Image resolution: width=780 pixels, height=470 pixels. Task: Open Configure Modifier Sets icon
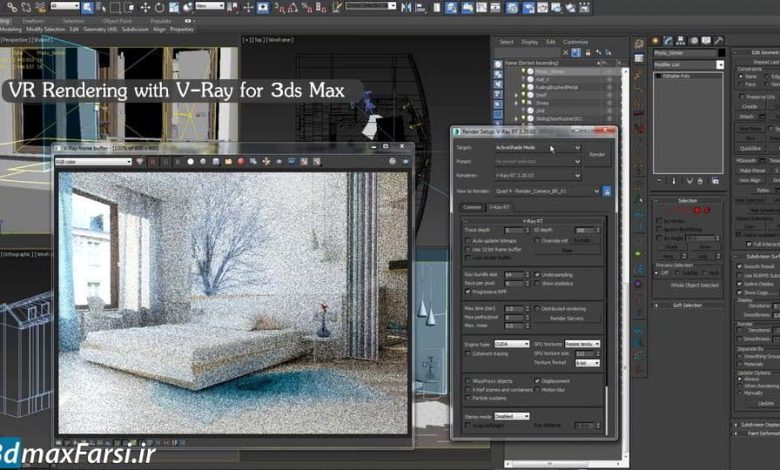(715, 181)
